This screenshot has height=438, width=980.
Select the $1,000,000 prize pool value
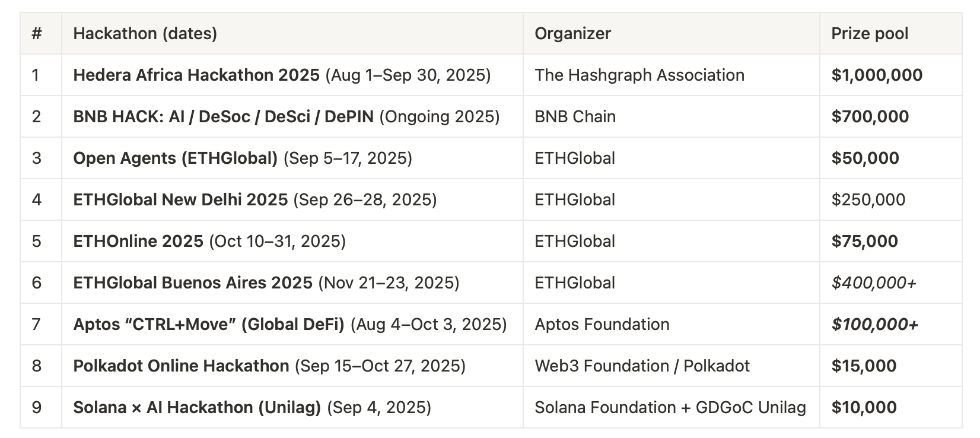click(x=877, y=75)
